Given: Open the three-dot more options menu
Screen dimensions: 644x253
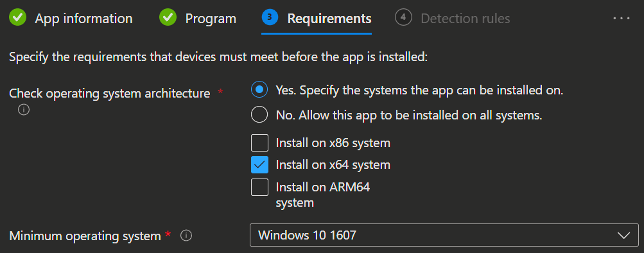Looking at the screenshot, I should (x=622, y=19).
